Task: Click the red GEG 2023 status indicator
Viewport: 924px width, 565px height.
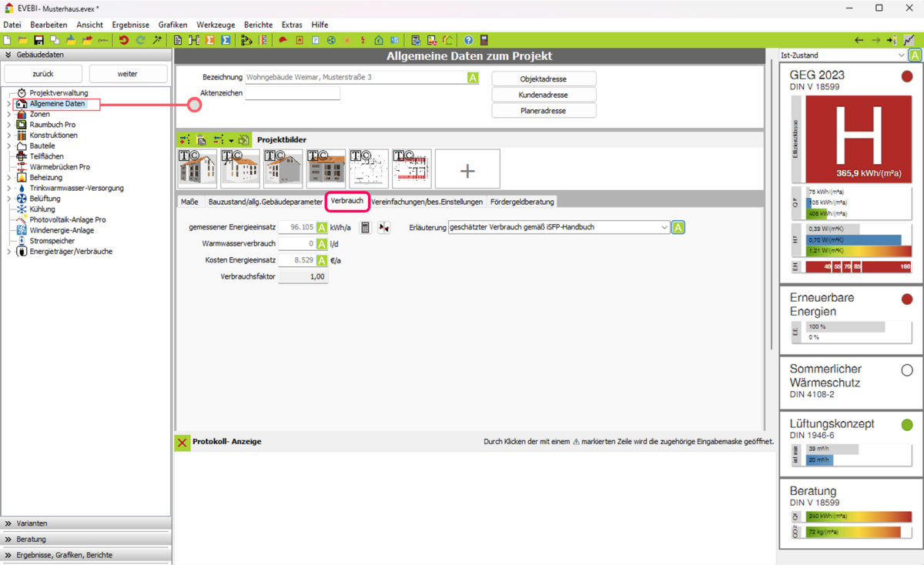Action: coord(906,76)
